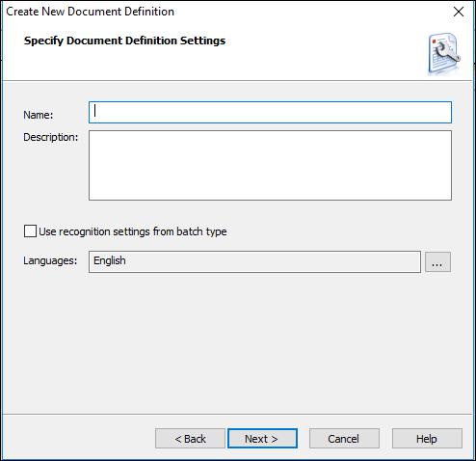Go to the next wizard step

[262, 439]
